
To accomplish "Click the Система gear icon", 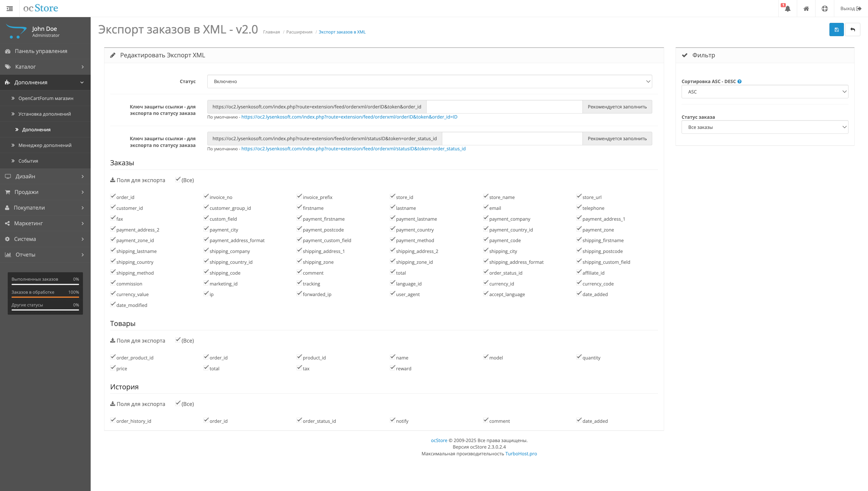I will (x=7, y=239).
